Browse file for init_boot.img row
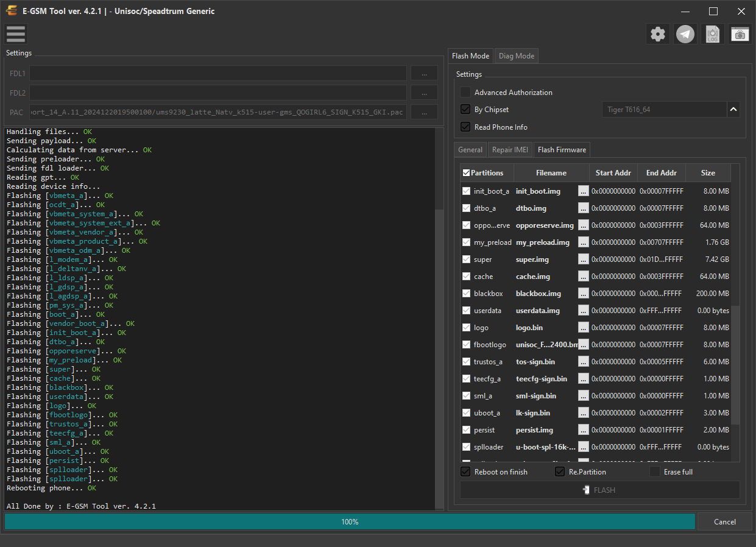This screenshot has height=547, width=756. (x=584, y=191)
